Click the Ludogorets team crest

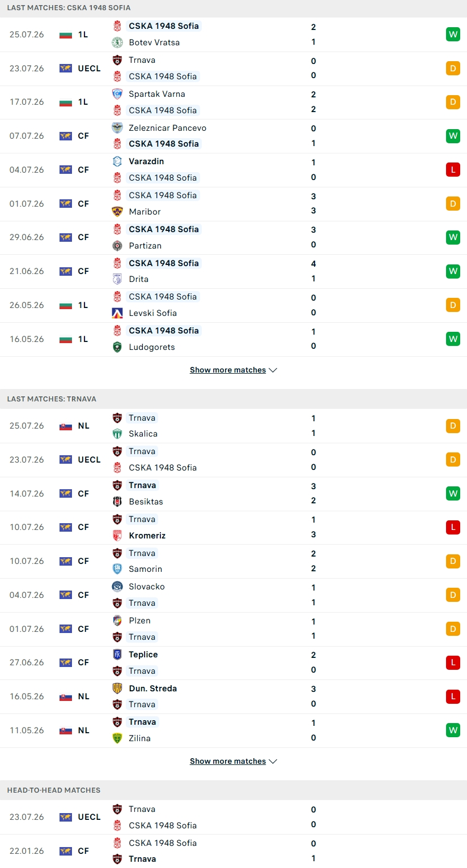pyautogui.click(x=117, y=347)
